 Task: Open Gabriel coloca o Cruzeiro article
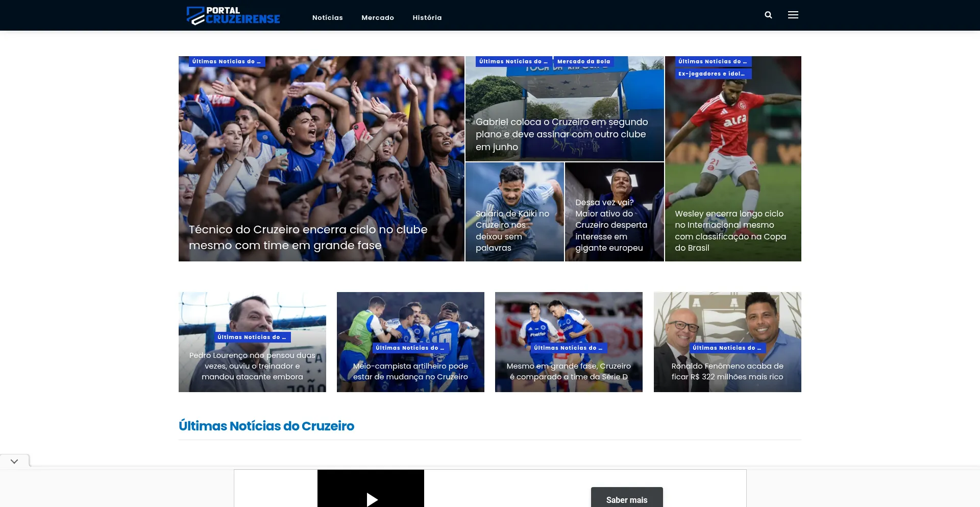[561, 134]
